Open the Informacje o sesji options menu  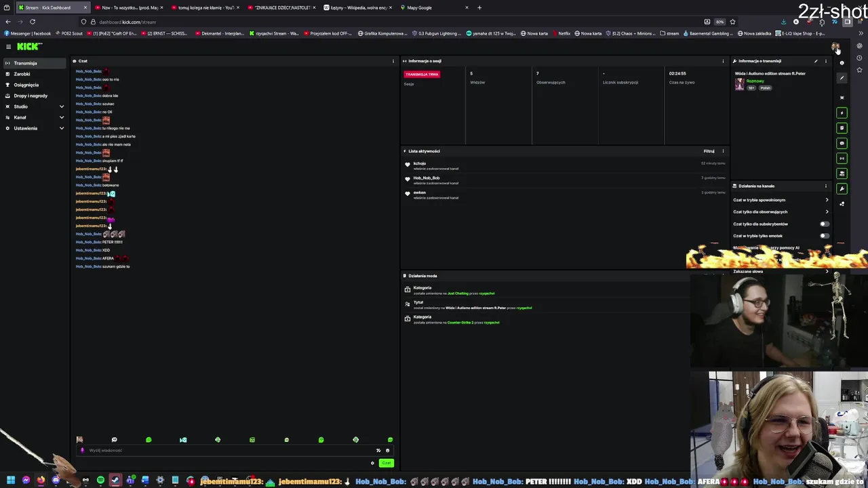tap(723, 61)
